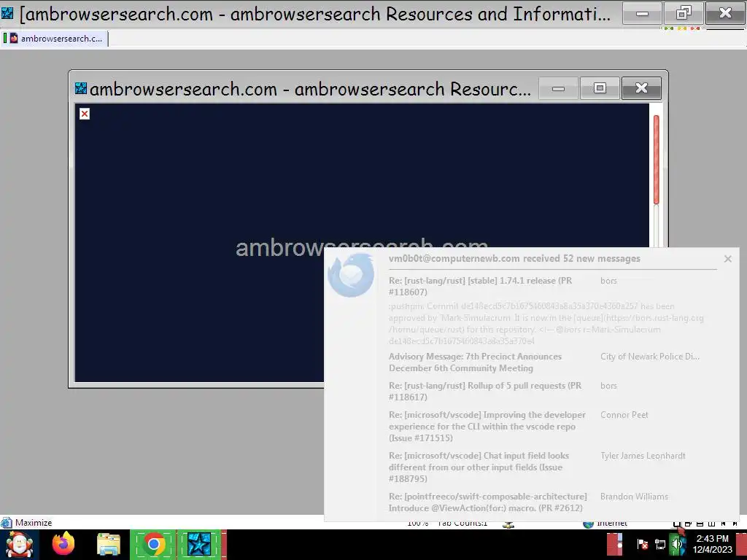Click the Show desktop strip at taskbar end
Image resolution: width=747 pixels, height=560 pixels.
[742, 544]
